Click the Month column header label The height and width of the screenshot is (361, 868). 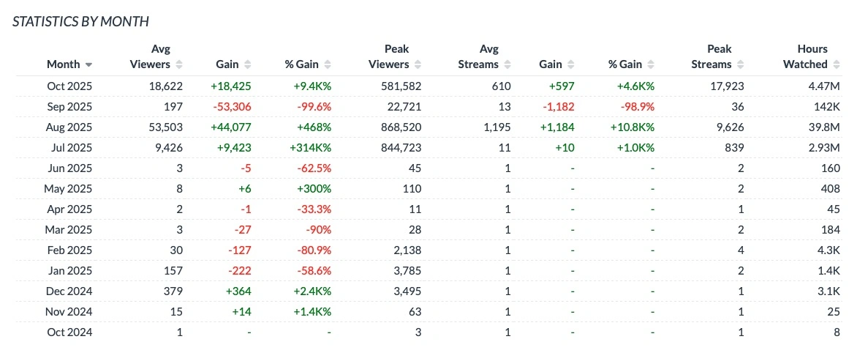tap(63, 64)
